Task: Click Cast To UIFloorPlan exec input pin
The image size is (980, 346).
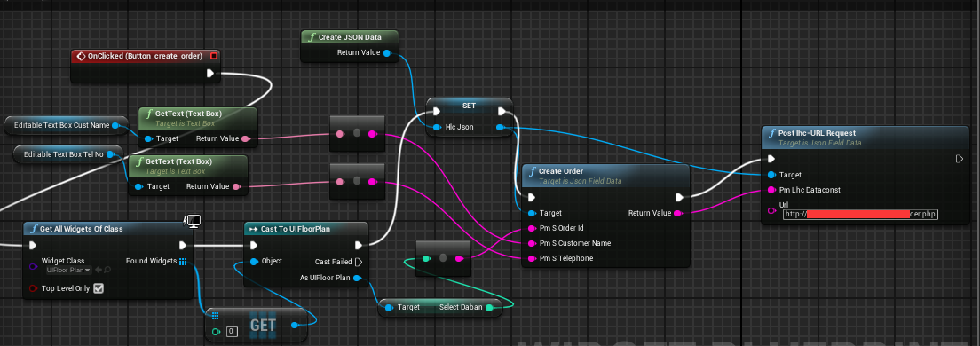Action: [255, 246]
